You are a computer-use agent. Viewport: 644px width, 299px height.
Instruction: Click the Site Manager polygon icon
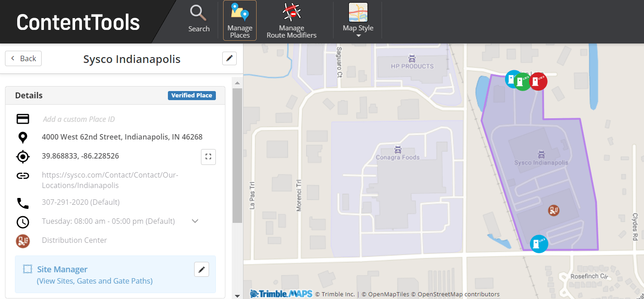[x=28, y=269]
